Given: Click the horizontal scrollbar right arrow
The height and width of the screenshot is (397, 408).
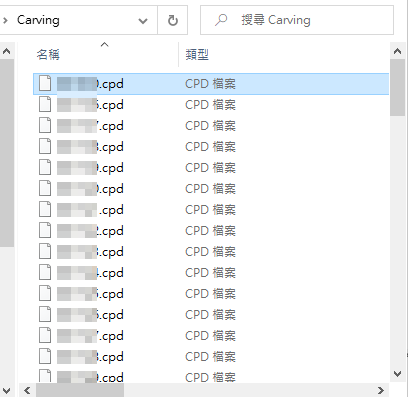Looking at the screenshot, I should (x=381, y=390).
